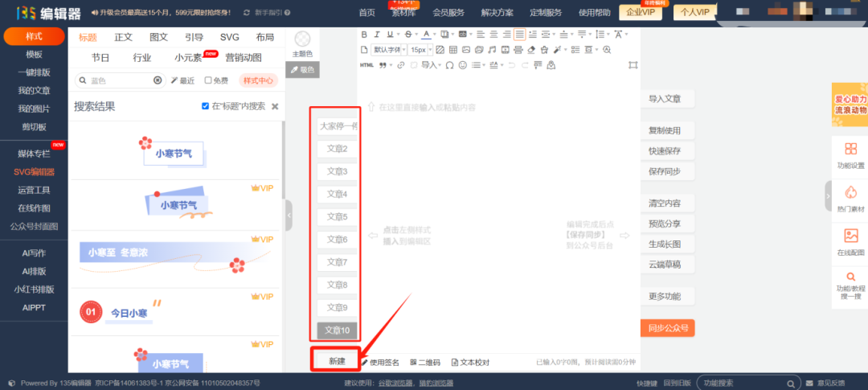868x390 pixels.
Task: Insert a table from the toolbar
Action: pyautogui.click(x=452, y=50)
